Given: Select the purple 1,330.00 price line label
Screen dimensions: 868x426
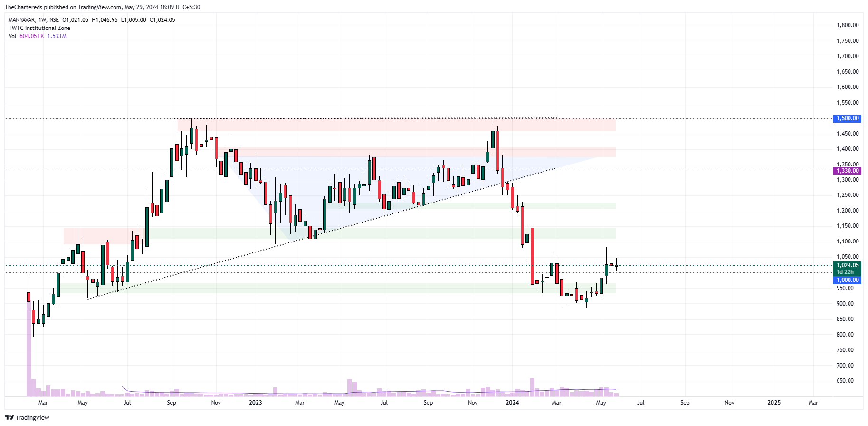Looking at the screenshot, I should click(847, 171).
